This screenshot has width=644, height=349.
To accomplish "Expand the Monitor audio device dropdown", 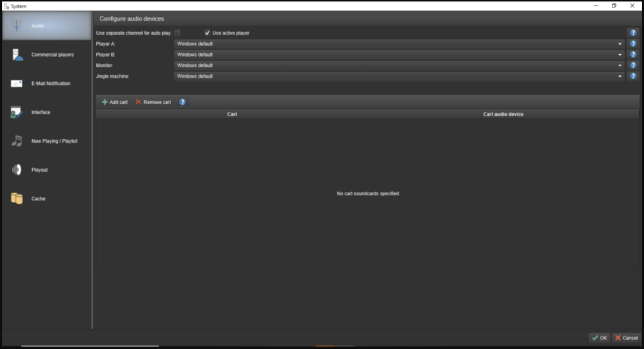I will 619,65.
